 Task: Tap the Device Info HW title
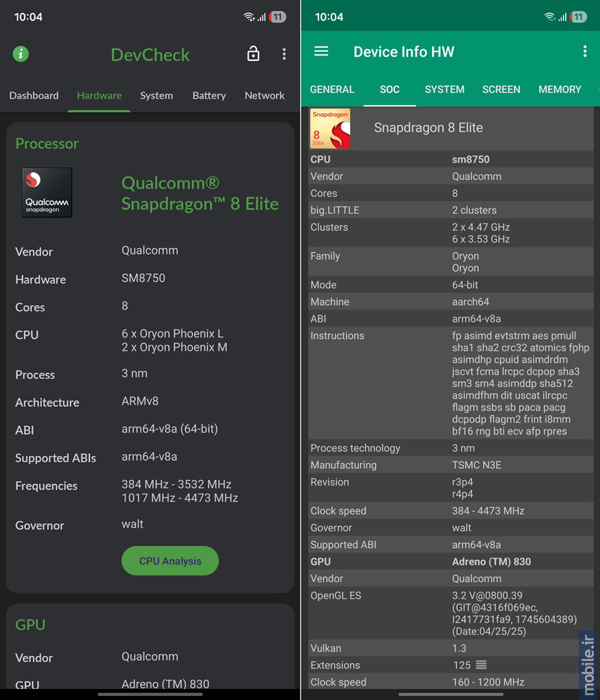coord(404,52)
